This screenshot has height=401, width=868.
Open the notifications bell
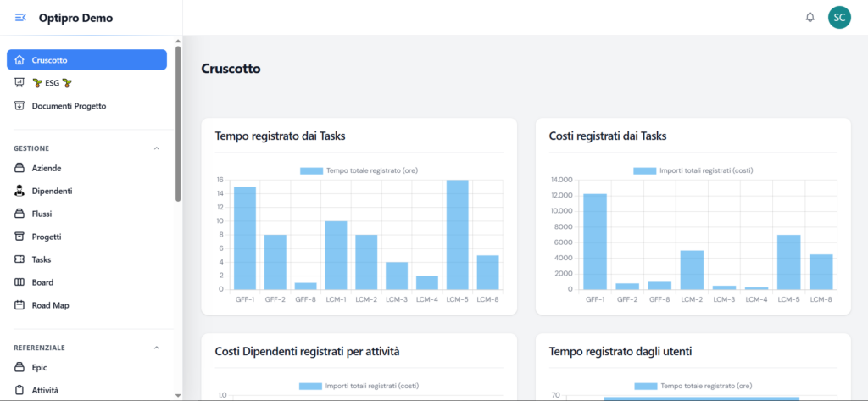point(810,18)
